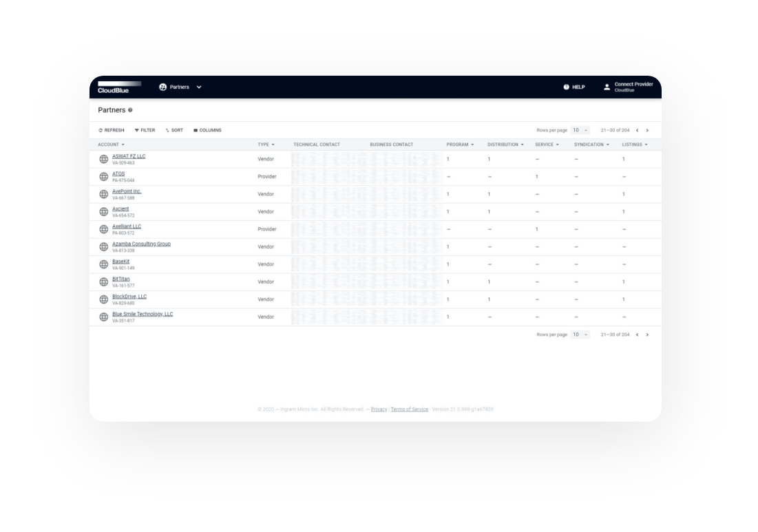
Task: Open the Blue Smile Technology, LLC account
Action: [143, 314]
